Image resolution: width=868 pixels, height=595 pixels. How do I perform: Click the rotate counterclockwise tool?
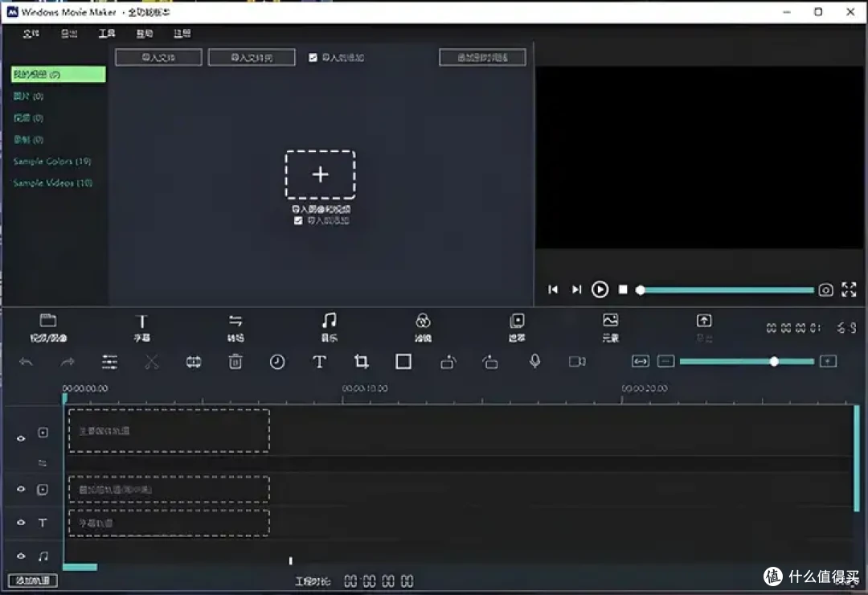tap(490, 362)
